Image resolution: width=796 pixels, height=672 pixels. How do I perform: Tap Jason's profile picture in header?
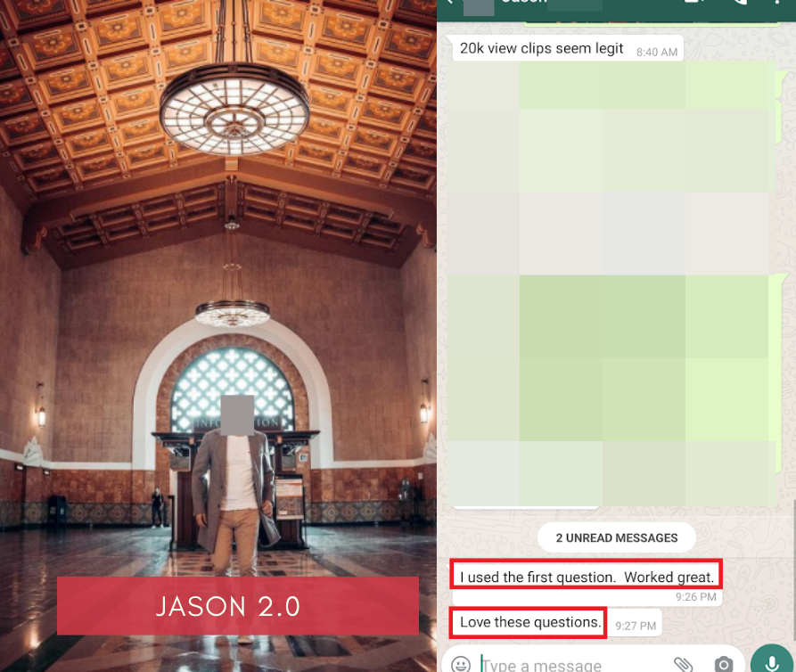pos(478,4)
